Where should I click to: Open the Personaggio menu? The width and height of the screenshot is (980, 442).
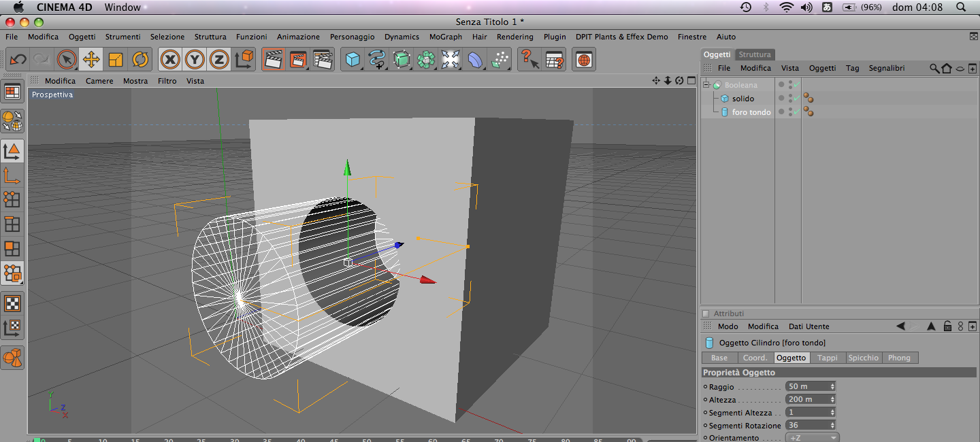point(353,37)
